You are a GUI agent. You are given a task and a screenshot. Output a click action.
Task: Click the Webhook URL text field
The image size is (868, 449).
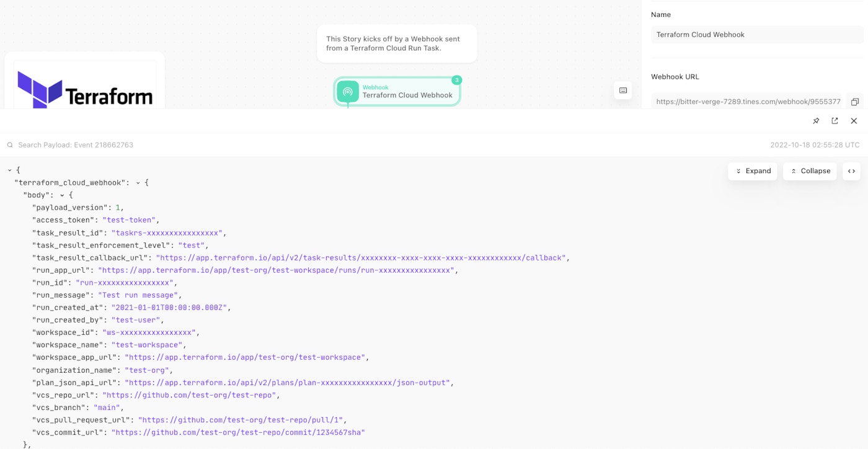[747, 102]
